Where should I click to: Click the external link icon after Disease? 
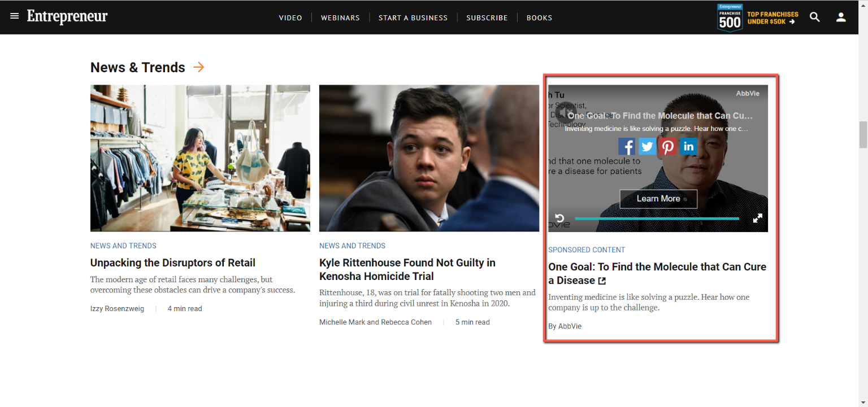click(602, 281)
